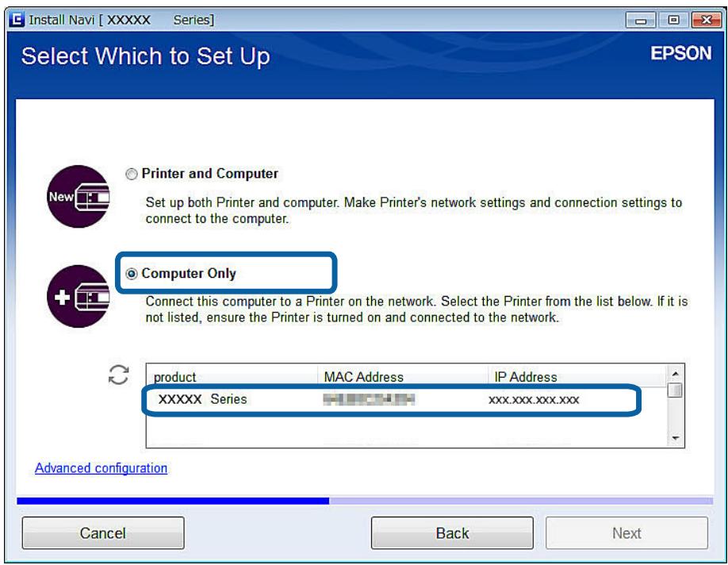Click the printer list scroll up arrow

point(676,374)
